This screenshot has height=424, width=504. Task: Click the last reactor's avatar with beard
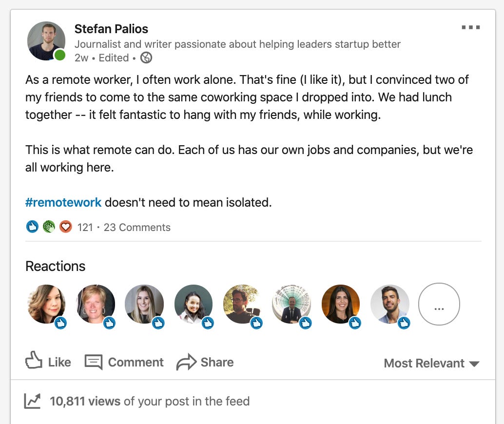point(389,304)
